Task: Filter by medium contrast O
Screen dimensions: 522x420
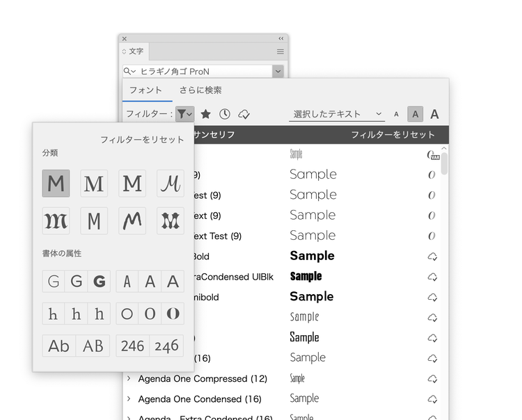Action: (x=150, y=314)
